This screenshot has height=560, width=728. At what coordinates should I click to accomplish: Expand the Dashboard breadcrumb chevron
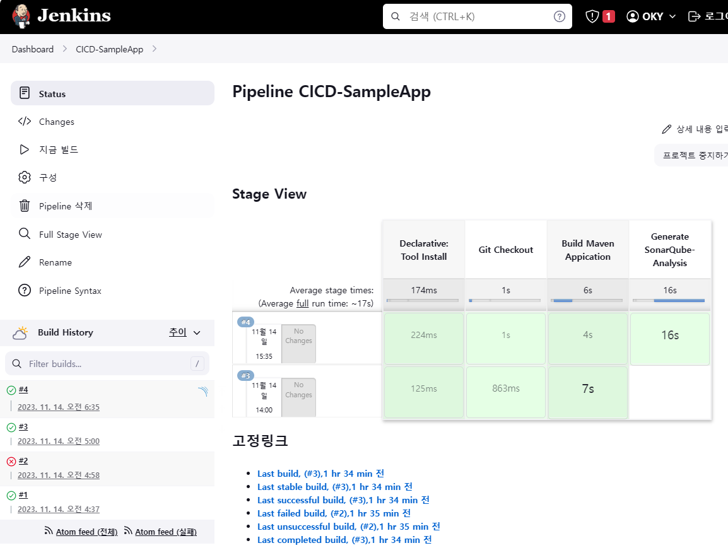coord(65,49)
